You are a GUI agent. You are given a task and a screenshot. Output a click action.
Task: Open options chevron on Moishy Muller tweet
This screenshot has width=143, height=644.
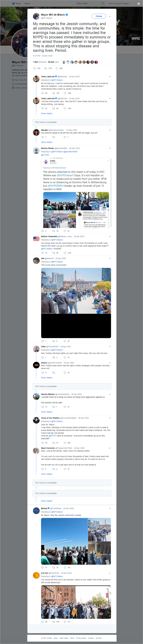tap(110, 148)
